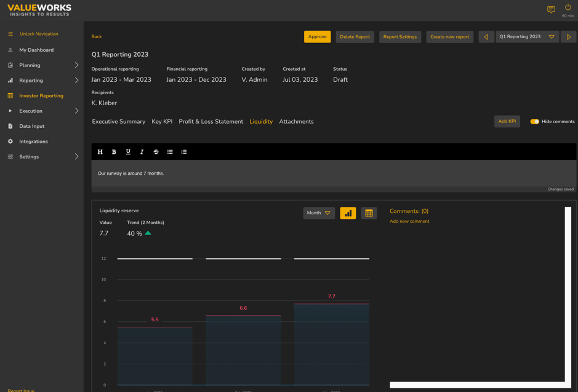This screenshot has height=392, width=578.
Task: Expand the Execution sidebar section
Action: tap(76, 111)
